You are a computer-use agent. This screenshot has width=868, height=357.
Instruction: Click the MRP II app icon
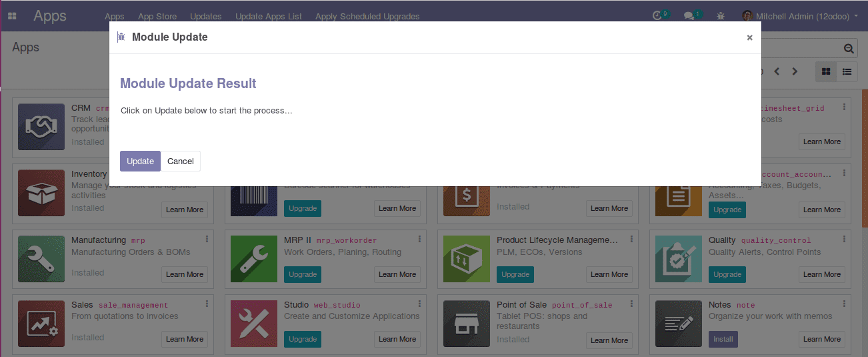(x=254, y=258)
